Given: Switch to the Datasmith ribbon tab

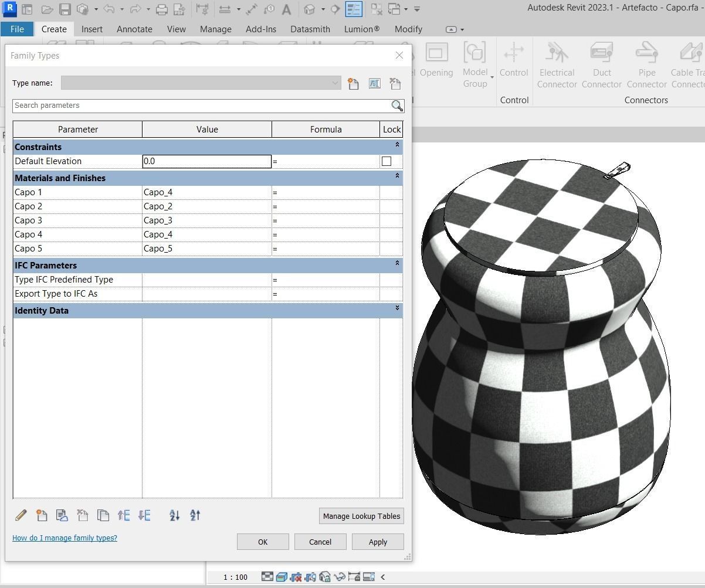Looking at the screenshot, I should (310, 29).
